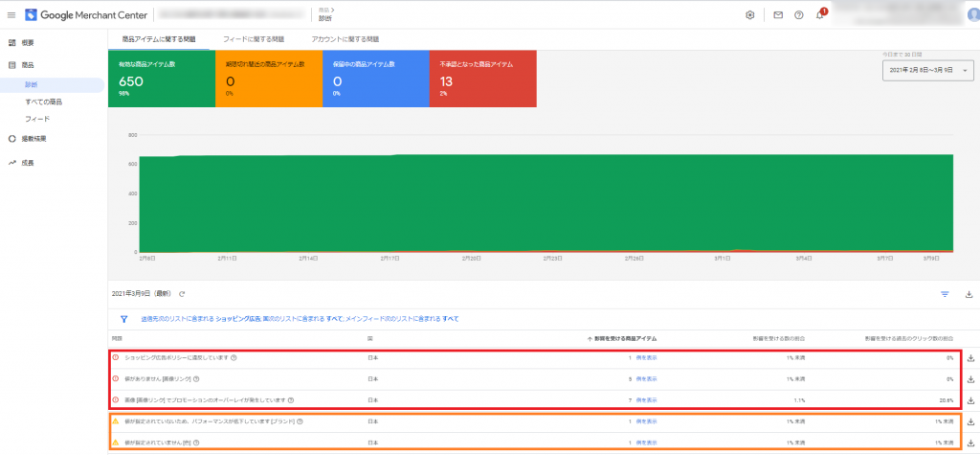Refresh the 2021年3月9日 latest data
Screen dimensions: 980x455
pos(182,293)
